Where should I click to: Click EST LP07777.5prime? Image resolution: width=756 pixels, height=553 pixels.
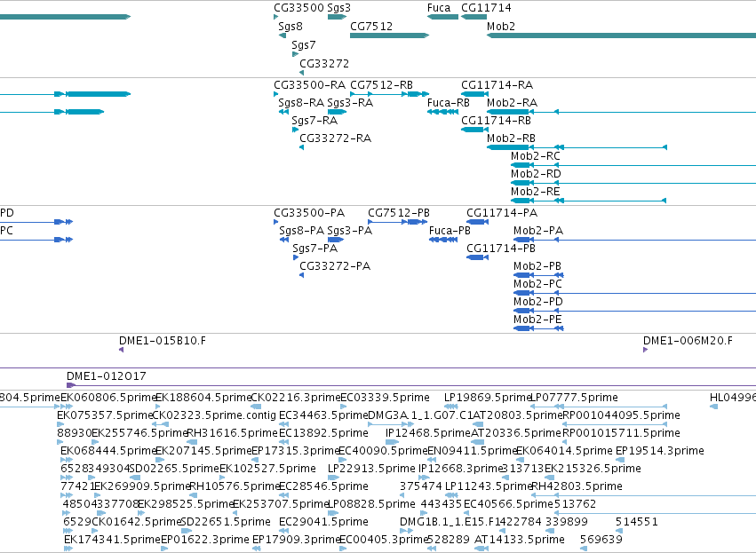(x=574, y=398)
